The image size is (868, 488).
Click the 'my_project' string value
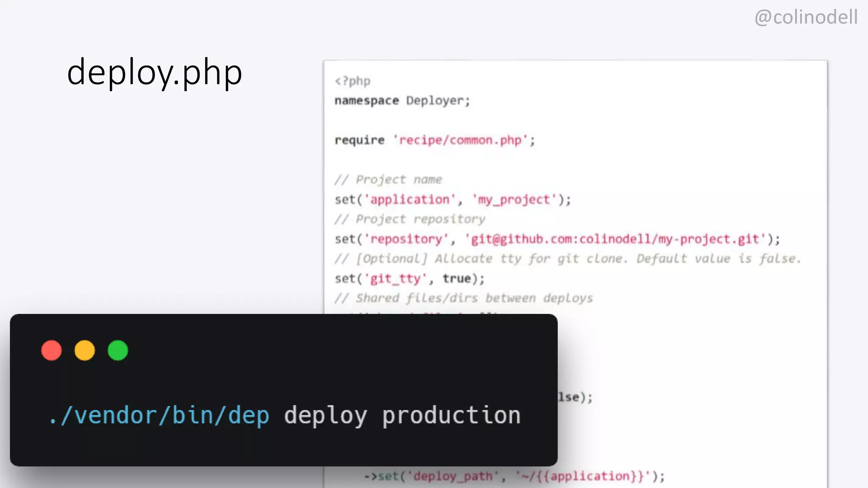pyautogui.click(x=514, y=200)
